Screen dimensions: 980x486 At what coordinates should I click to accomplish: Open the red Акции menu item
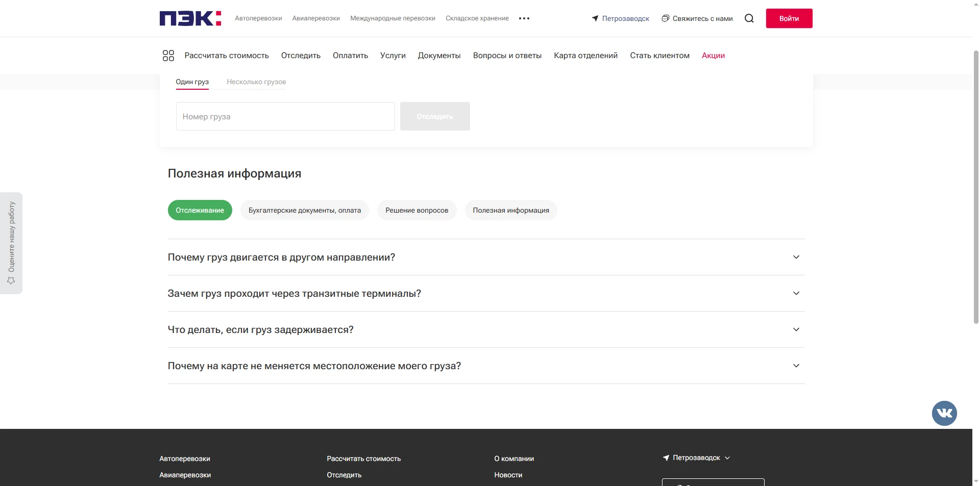pyautogui.click(x=714, y=56)
